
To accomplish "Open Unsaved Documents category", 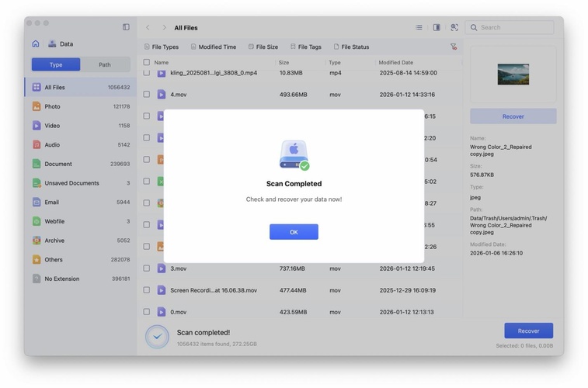I will point(81,183).
